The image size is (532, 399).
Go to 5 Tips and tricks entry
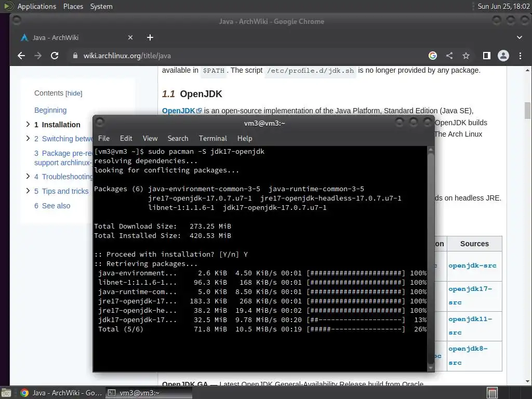61,191
